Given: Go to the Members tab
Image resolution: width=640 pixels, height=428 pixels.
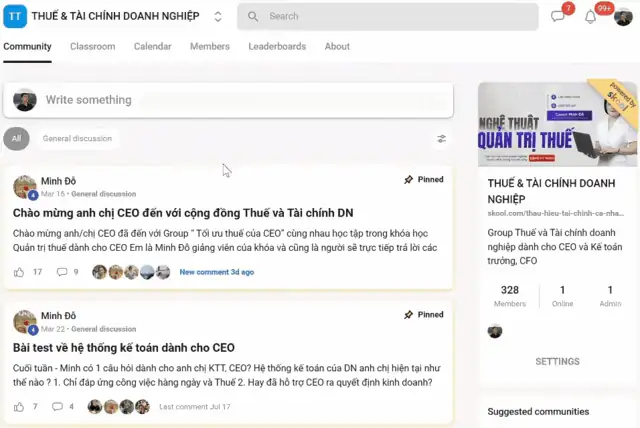Looking at the screenshot, I should pyautogui.click(x=210, y=47).
